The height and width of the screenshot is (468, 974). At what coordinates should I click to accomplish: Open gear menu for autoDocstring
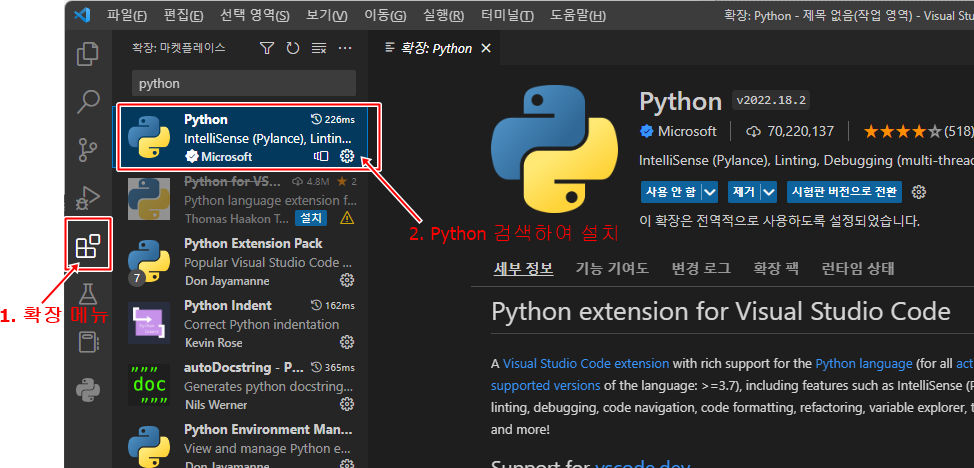pyautogui.click(x=347, y=405)
